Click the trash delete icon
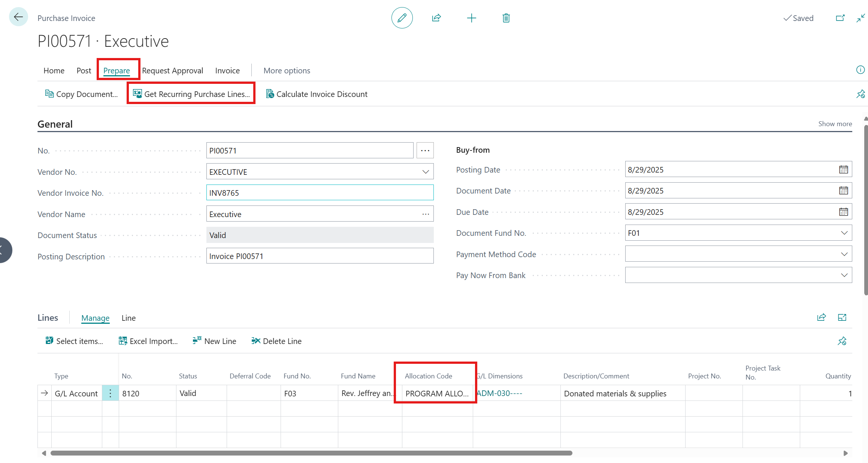This screenshot has width=868, height=463. tap(506, 18)
